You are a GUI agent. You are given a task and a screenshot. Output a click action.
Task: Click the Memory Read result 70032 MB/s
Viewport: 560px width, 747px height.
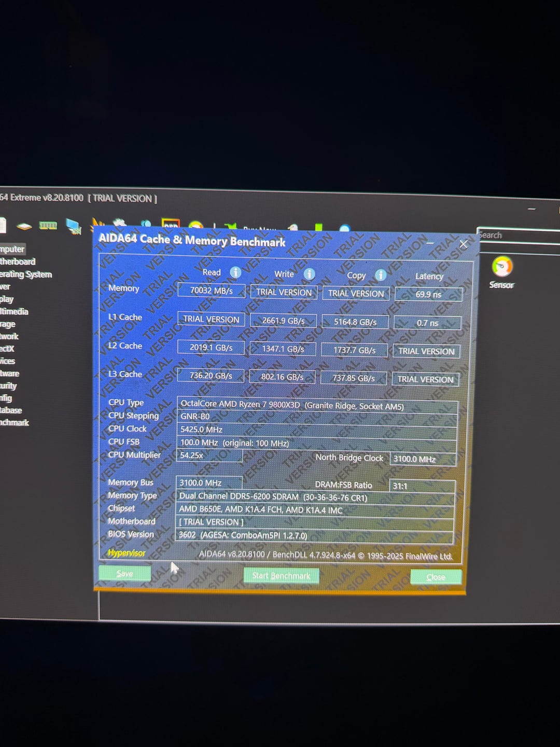(x=211, y=290)
